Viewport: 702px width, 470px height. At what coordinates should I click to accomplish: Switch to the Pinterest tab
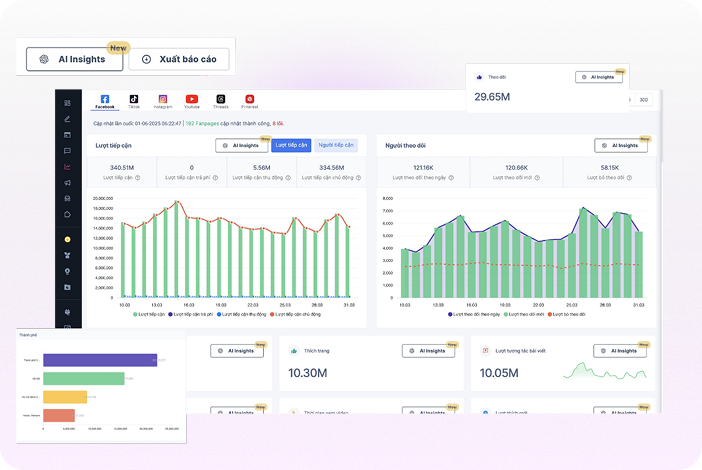pyautogui.click(x=250, y=102)
